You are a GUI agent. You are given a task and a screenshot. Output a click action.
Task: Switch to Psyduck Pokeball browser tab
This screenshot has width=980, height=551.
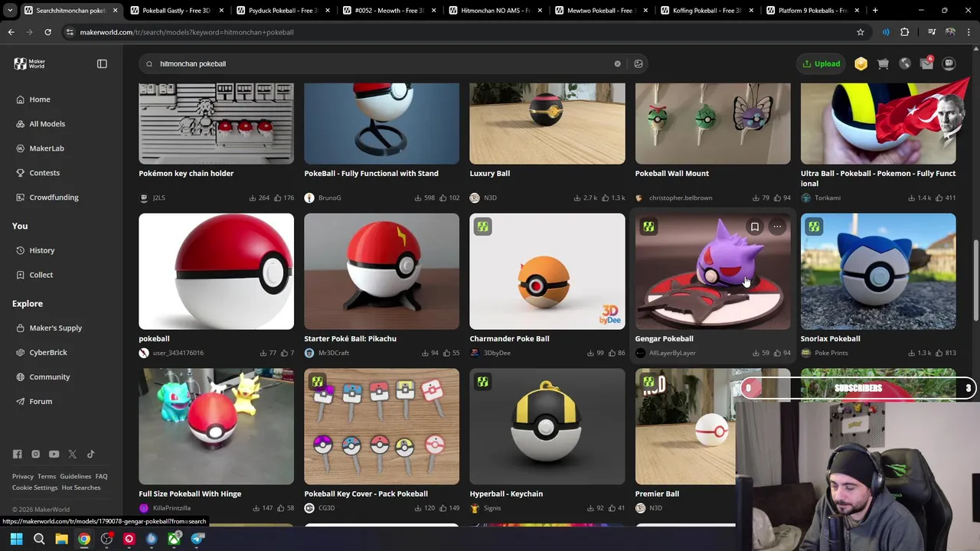pos(282,11)
